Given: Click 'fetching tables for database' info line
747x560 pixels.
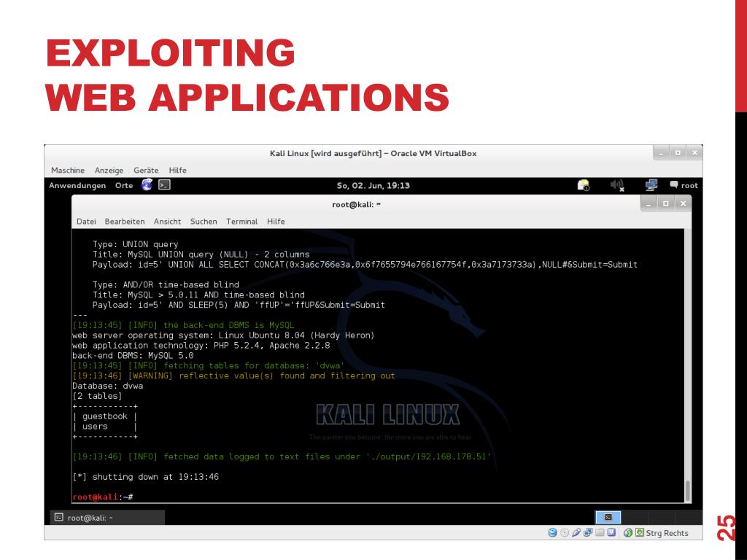Looking at the screenshot, I should (x=208, y=366).
